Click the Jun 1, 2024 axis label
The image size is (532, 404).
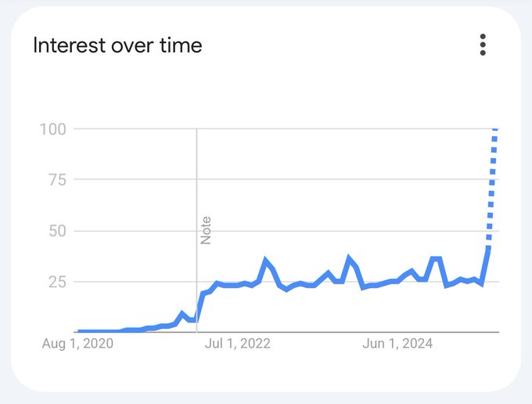tap(397, 344)
